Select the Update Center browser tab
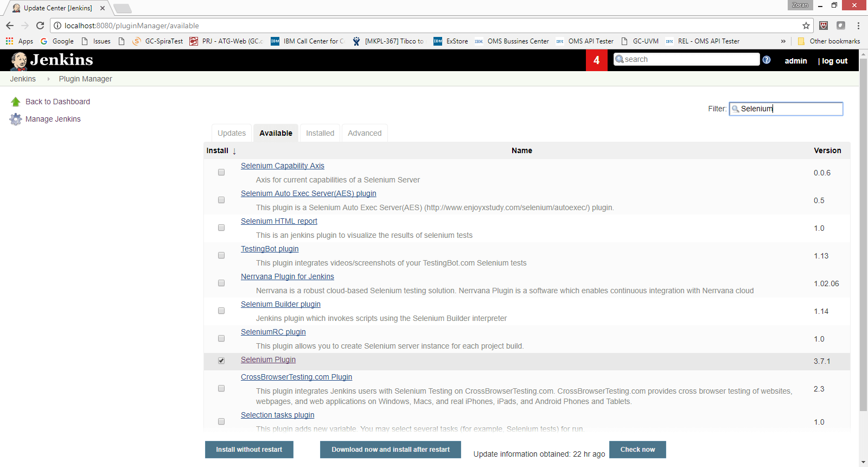 point(57,8)
